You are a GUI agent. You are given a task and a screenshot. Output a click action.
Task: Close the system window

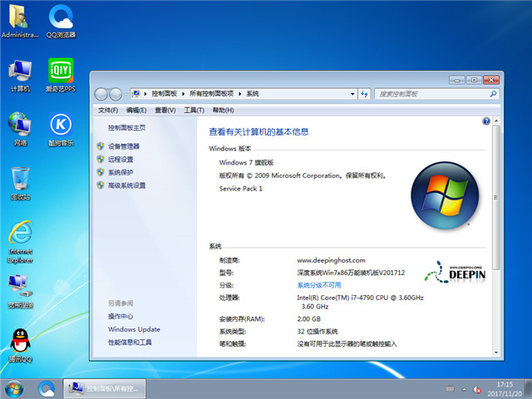(491, 80)
